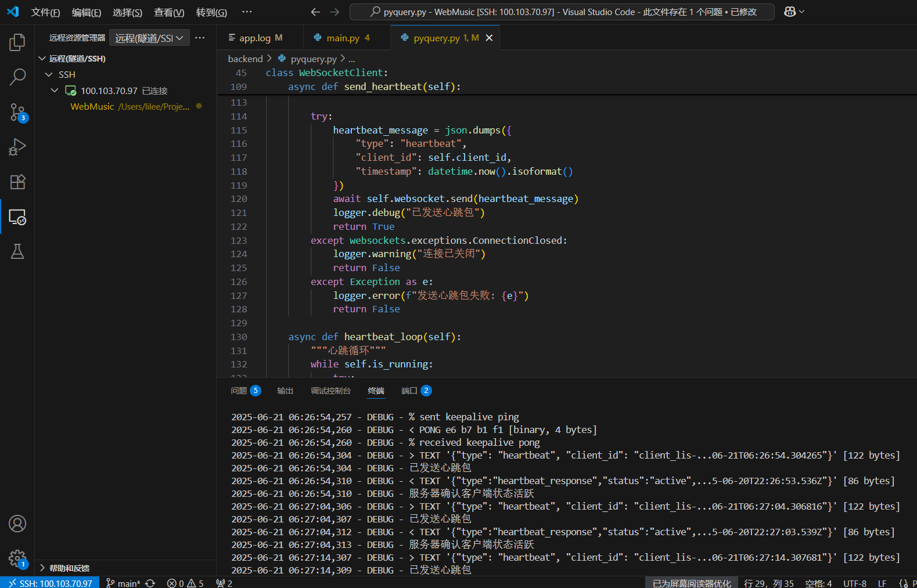Change encoding via UTF-8 status item
Image resolution: width=917 pixels, height=588 pixels.
point(855,583)
